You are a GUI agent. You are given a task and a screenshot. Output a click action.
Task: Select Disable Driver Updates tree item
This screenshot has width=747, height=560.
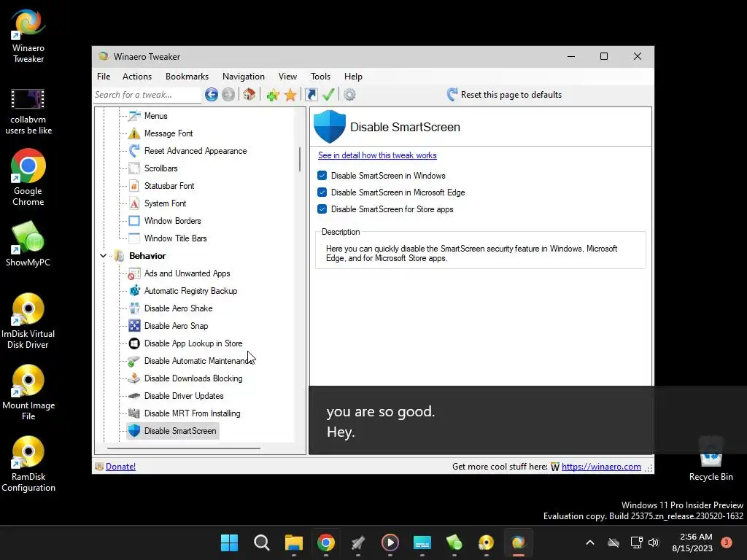tap(184, 396)
